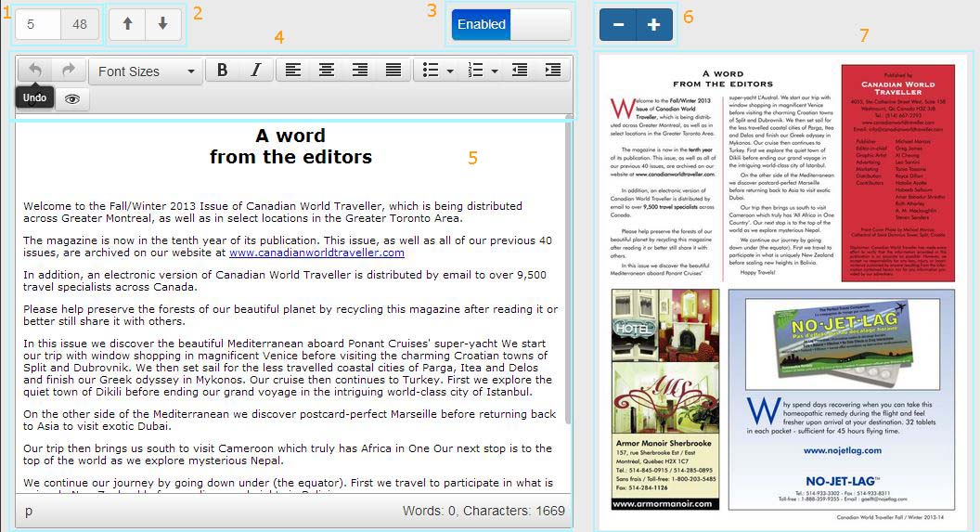980x532 pixels.
Task: Open the www.canadianworldtraveller.com link
Action: click(316, 253)
